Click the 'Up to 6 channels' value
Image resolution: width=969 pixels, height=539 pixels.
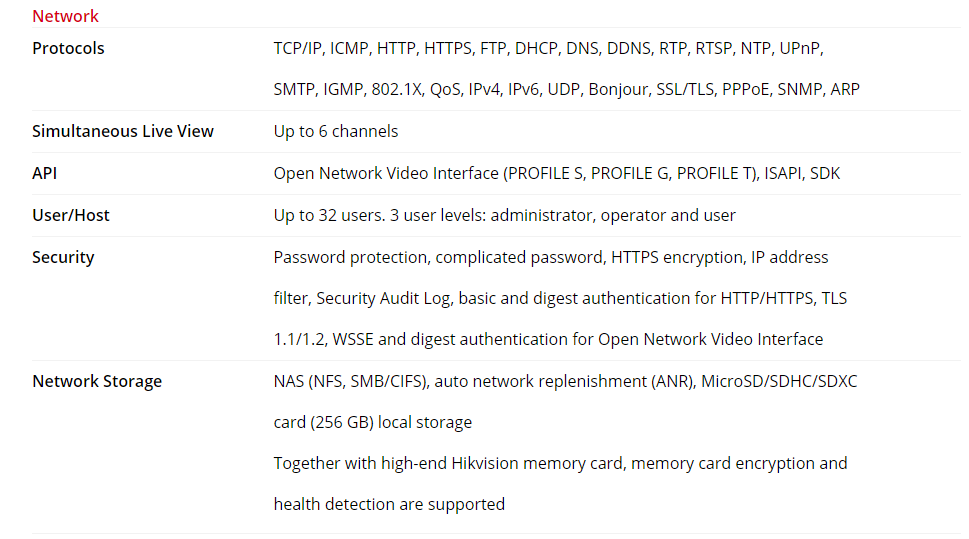click(x=336, y=131)
